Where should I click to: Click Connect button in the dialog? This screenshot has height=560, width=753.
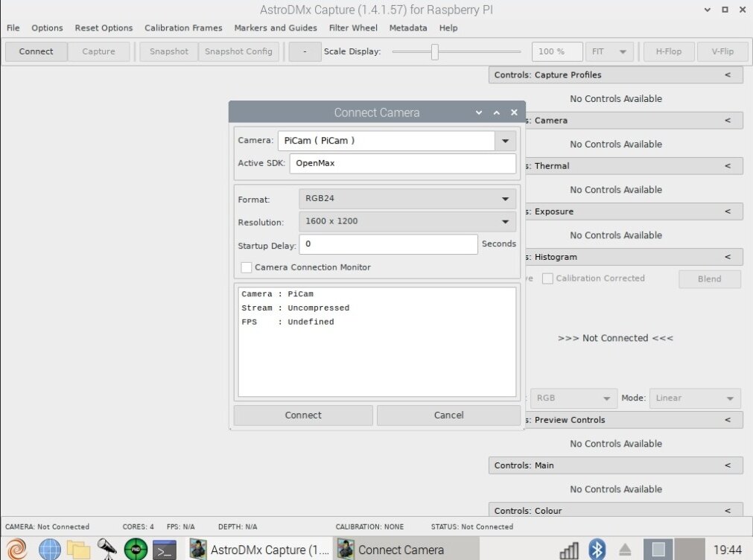pos(303,416)
